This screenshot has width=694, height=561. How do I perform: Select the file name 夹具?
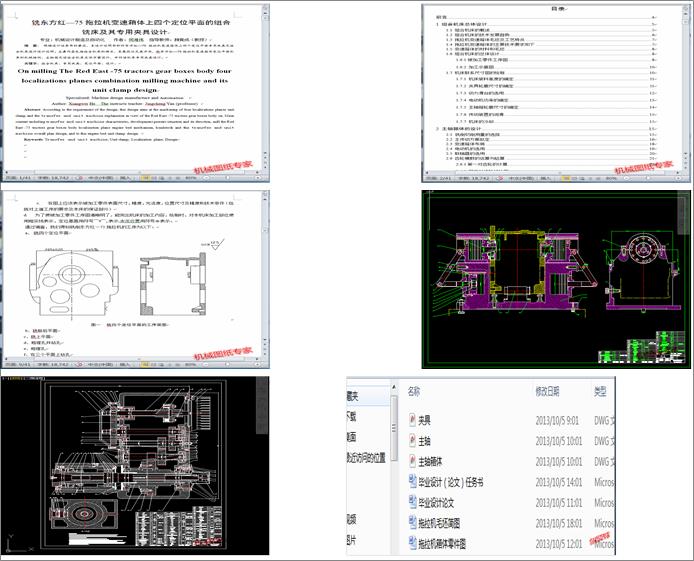(424, 420)
